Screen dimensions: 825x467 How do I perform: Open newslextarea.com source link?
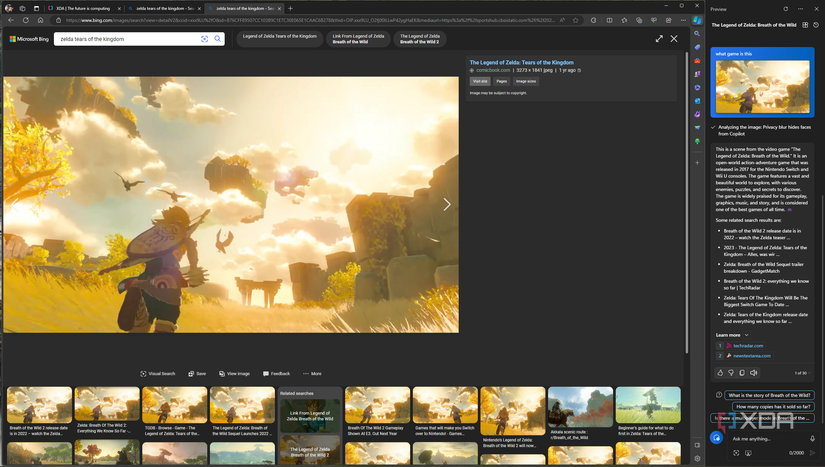(x=751, y=356)
